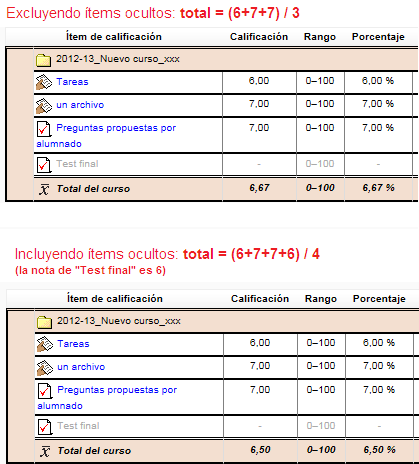Click the Tareas assignment icon in bottom table
This screenshot has width=419, height=464.
click(45, 344)
